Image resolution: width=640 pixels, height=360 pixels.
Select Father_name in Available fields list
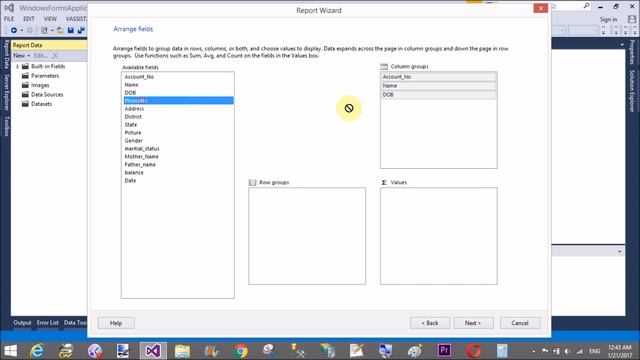click(x=178, y=164)
